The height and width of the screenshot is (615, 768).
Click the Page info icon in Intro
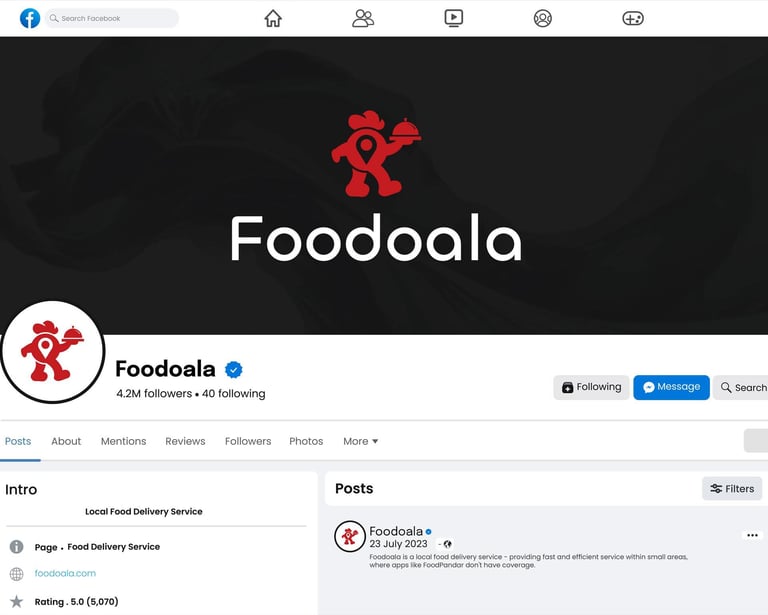tap(17, 546)
